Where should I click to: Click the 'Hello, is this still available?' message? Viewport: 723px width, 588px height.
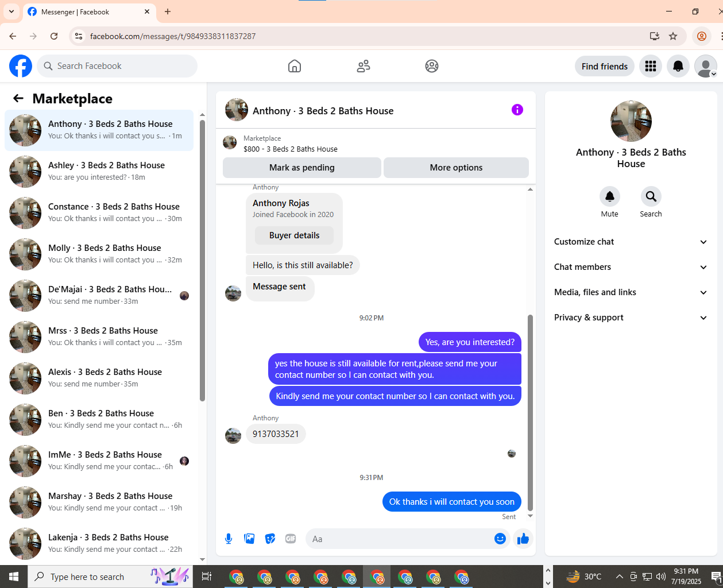point(303,265)
